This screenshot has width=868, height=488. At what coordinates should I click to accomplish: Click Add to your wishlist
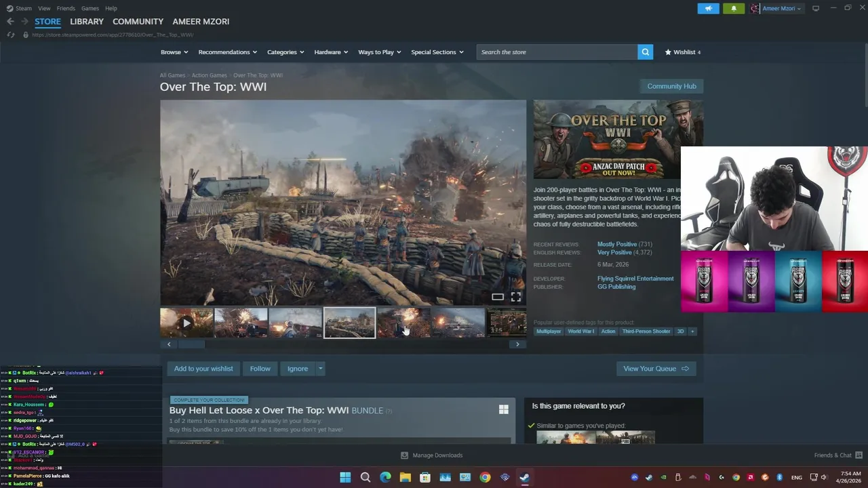click(x=203, y=369)
